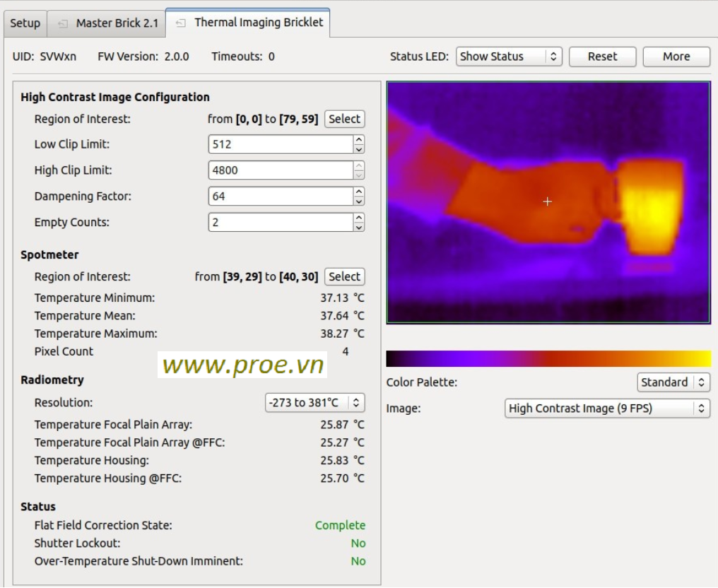The width and height of the screenshot is (718, 588).
Task: Click the 37.13 °C temperature minimum value
Action: (342, 298)
